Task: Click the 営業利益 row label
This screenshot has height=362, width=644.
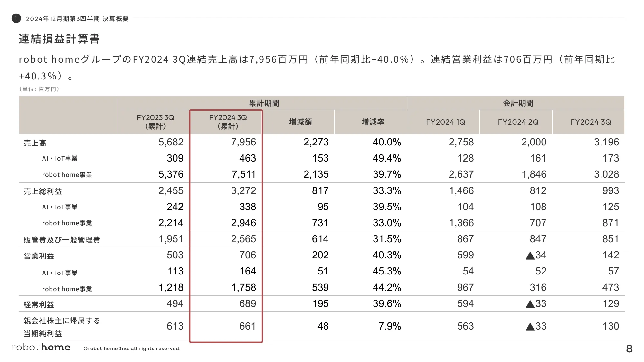Action: click(x=39, y=256)
